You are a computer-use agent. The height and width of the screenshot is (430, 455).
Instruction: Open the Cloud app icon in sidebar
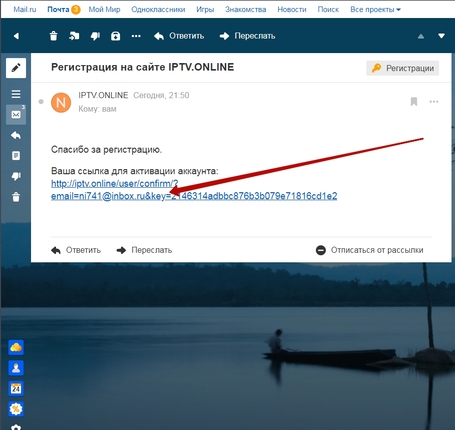[16, 347]
